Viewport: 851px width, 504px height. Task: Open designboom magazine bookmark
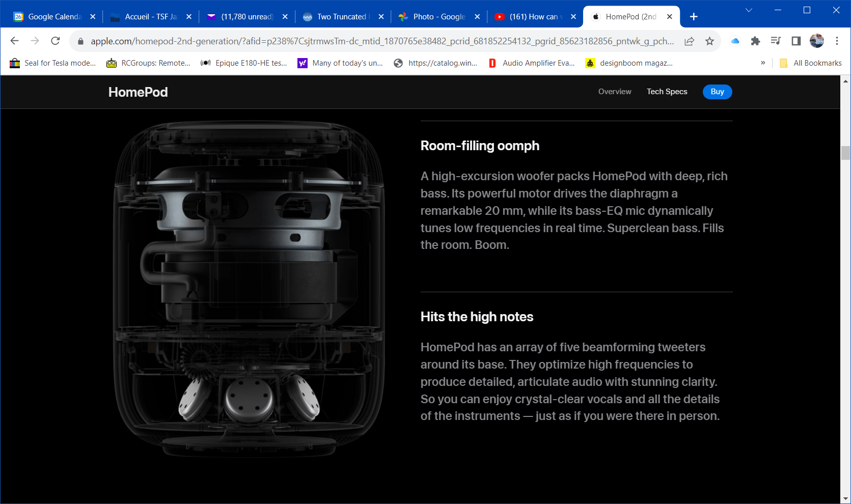pos(629,63)
